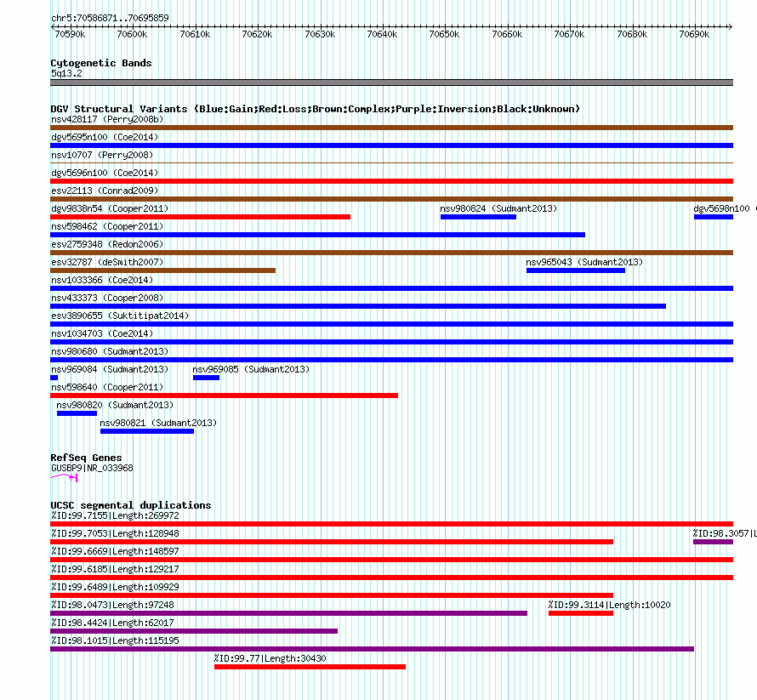Click the blue bar under nsv965043
The width and height of the screenshot is (757, 700).
(576, 270)
